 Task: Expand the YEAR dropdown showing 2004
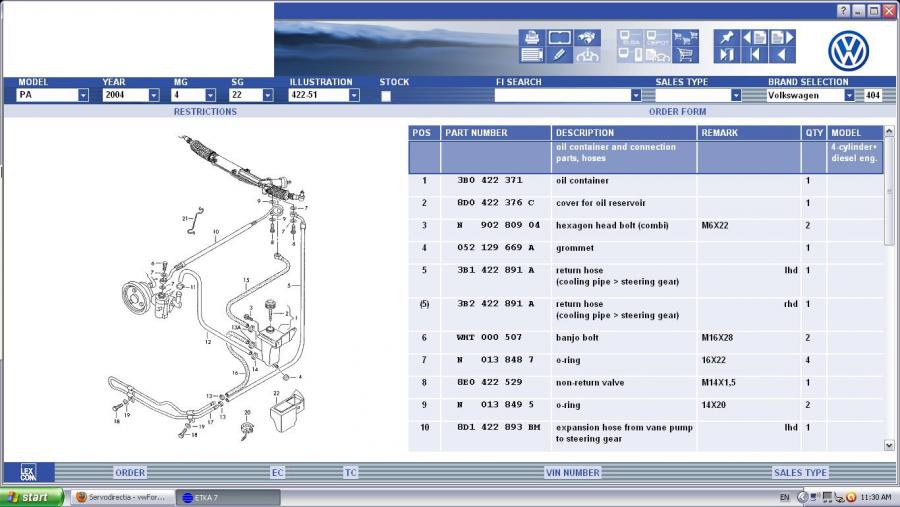pyautogui.click(x=154, y=96)
